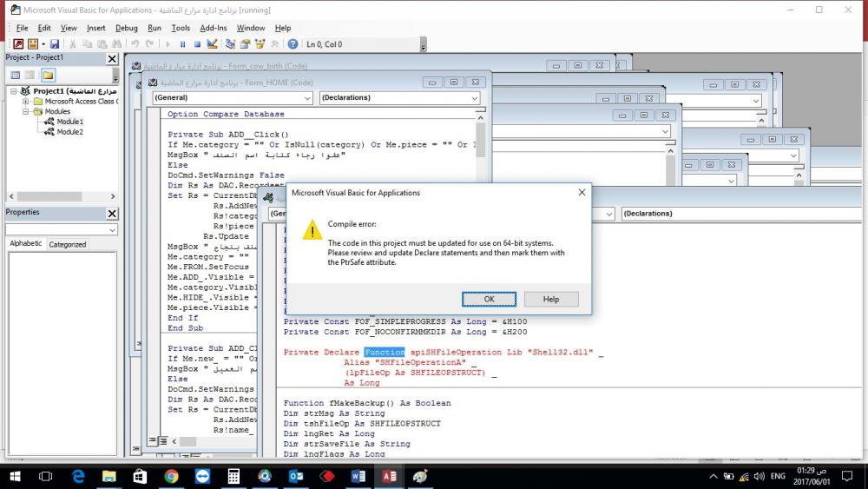868x489 pixels.
Task: Click the View Code icon in Project panel
Action: tap(16, 75)
